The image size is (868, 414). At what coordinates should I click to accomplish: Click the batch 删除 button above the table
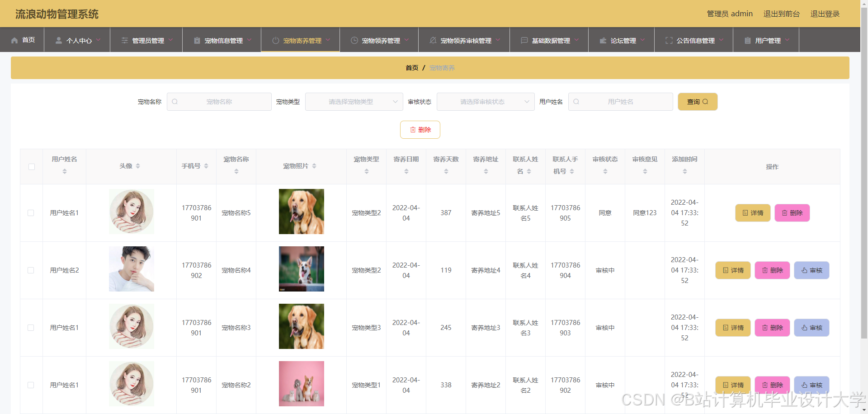point(420,130)
